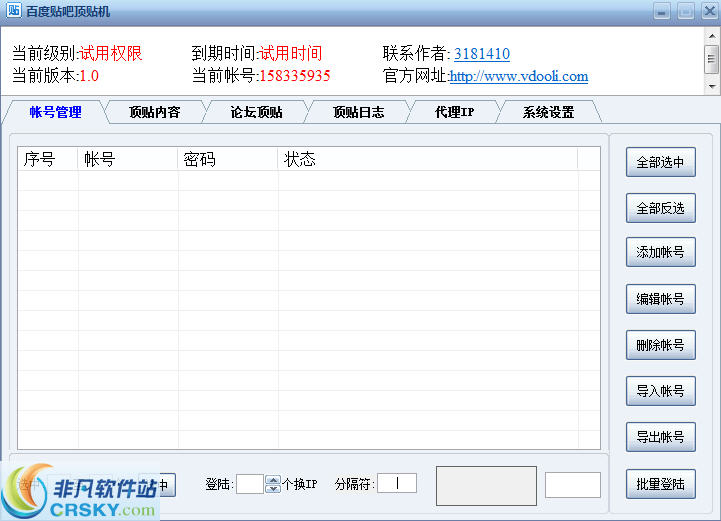Click the 试用权限 level text
721x521 pixels.
(x=111, y=54)
